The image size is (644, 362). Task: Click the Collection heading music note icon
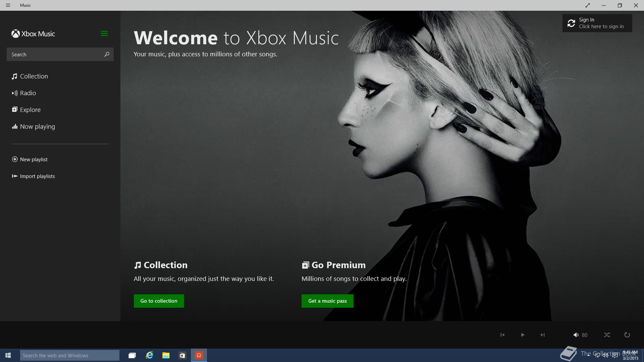coord(138,265)
